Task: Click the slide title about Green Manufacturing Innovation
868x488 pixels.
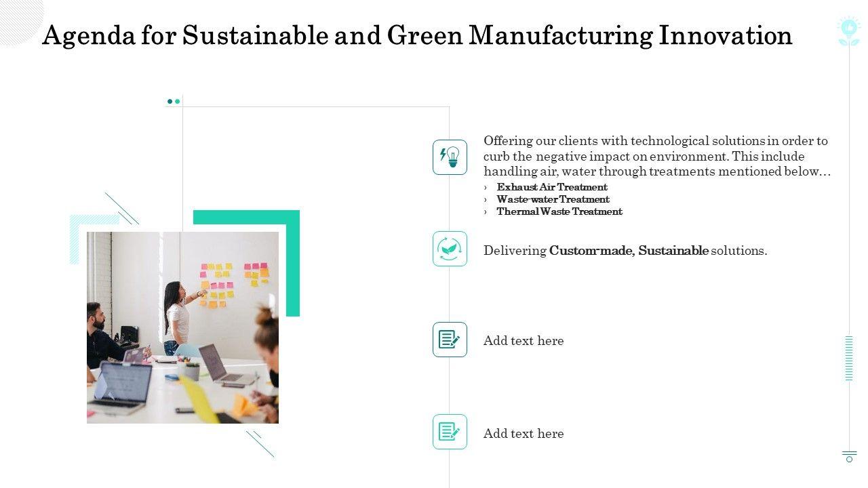Action: pyautogui.click(x=417, y=35)
